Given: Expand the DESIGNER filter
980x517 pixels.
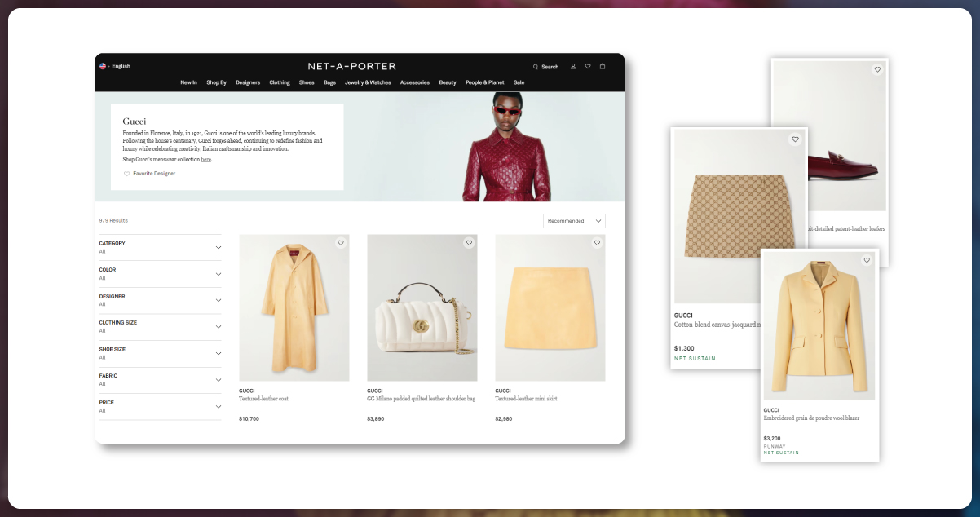Looking at the screenshot, I should pyautogui.click(x=160, y=300).
